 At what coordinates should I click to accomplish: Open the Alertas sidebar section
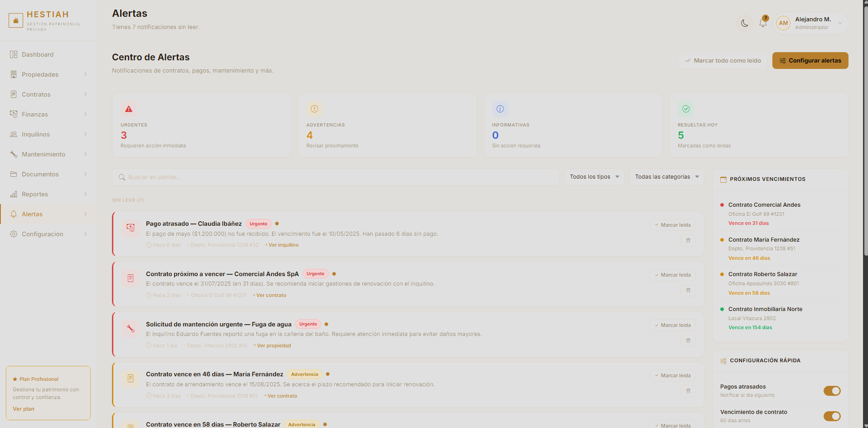pos(48,214)
